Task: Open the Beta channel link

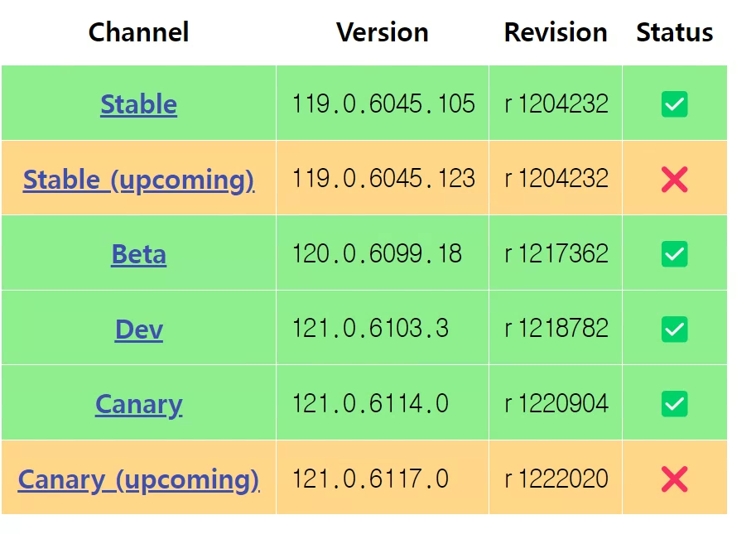Action: [x=139, y=254]
